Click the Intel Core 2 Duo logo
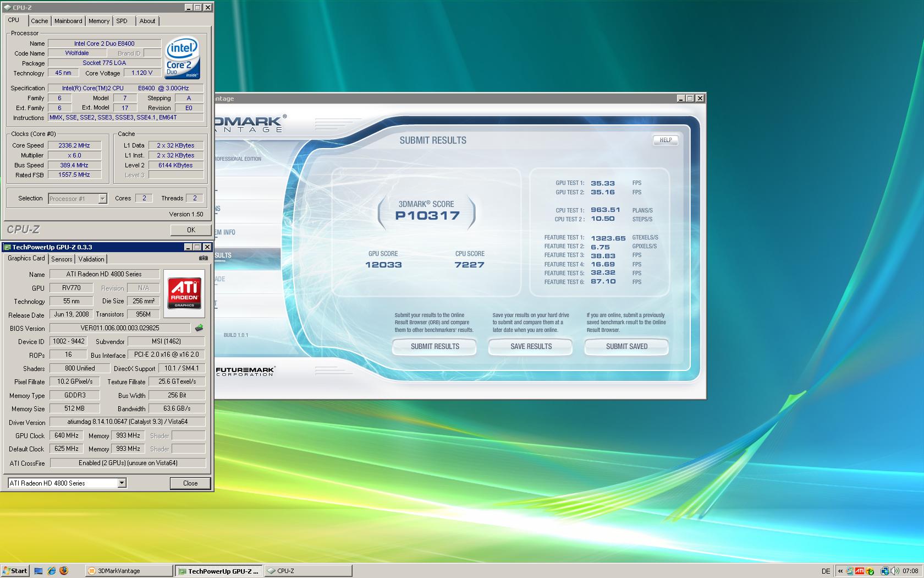This screenshot has height=578, width=924. coord(182,58)
